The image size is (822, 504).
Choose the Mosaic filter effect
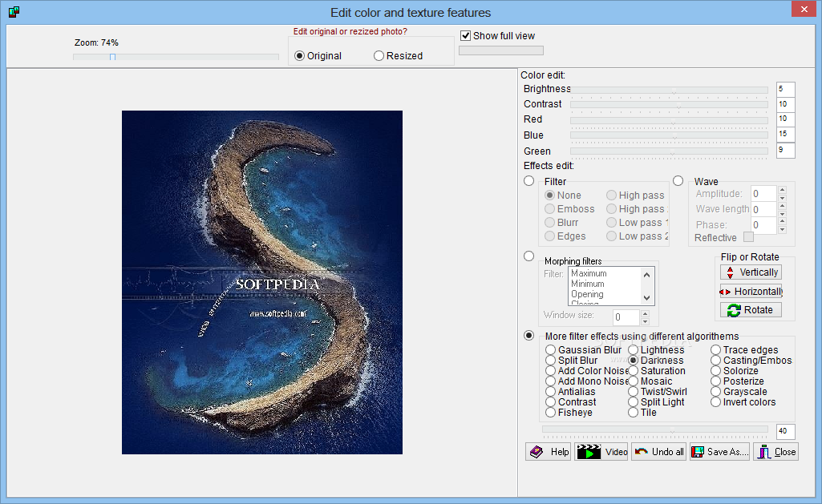(x=633, y=381)
